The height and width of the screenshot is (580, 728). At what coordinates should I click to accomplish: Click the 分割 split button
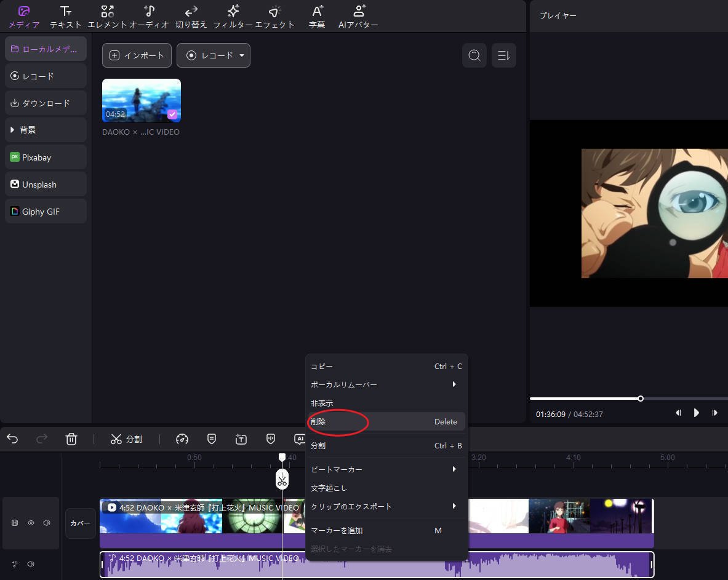tap(126, 439)
